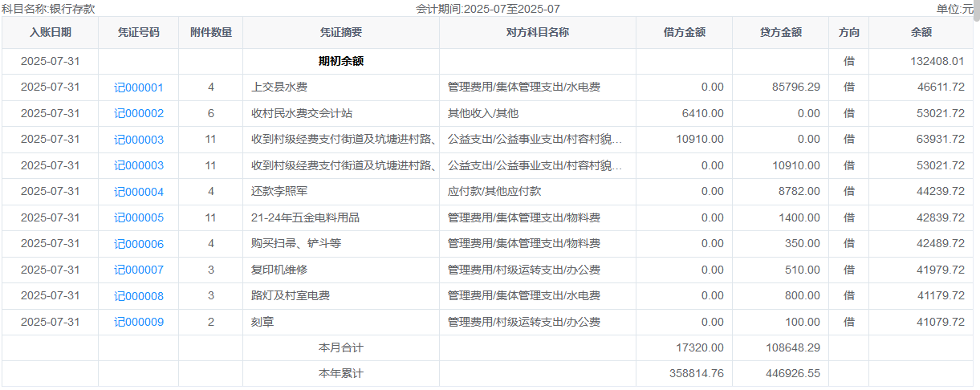Viewport: 980px width, 390px height.
Task: Click the 本月合计 row label
Action: point(340,347)
